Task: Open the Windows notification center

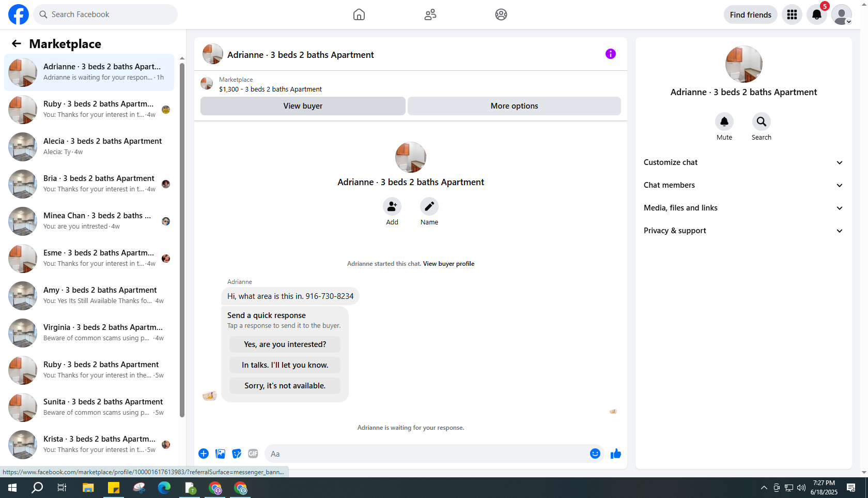Action: (851, 488)
